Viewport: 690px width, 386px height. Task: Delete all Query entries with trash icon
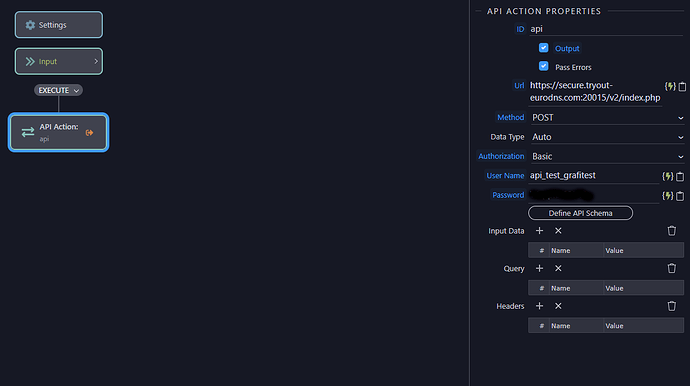click(672, 268)
